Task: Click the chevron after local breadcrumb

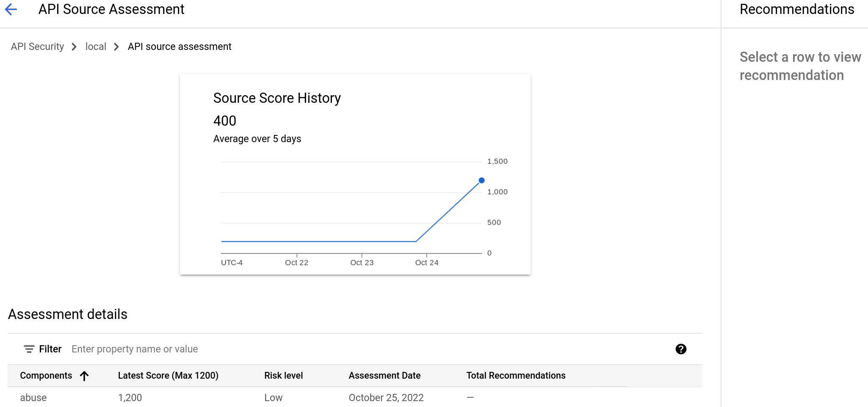Action: point(115,47)
